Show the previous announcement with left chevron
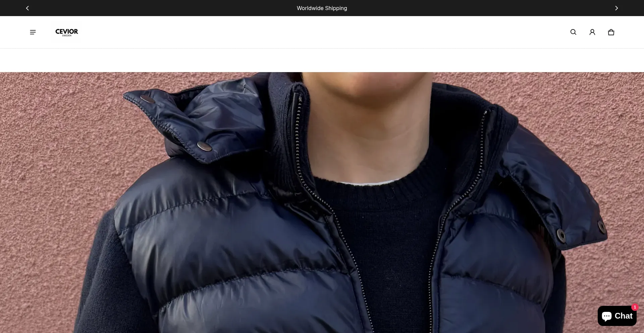644x333 pixels. (28, 8)
